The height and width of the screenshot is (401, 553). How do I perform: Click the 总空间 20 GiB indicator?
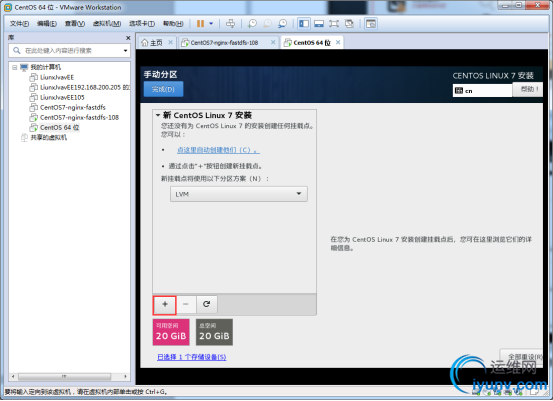pyautogui.click(x=214, y=332)
